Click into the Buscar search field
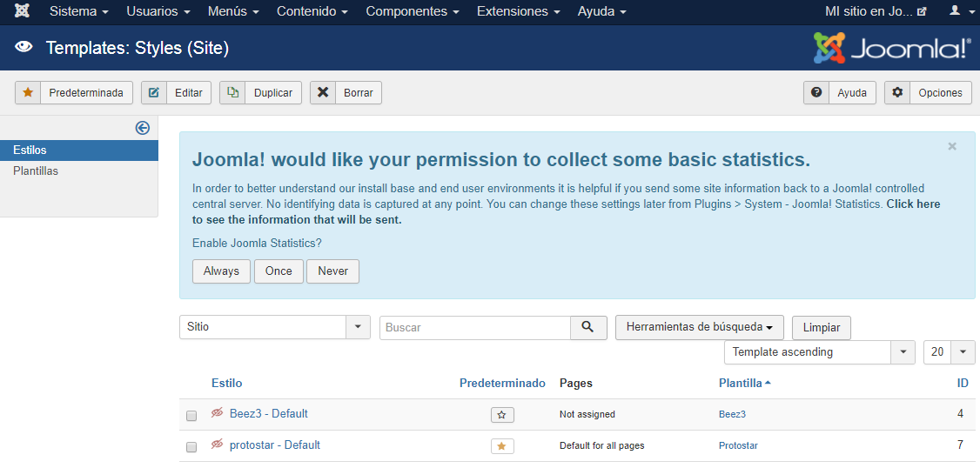 pos(474,327)
